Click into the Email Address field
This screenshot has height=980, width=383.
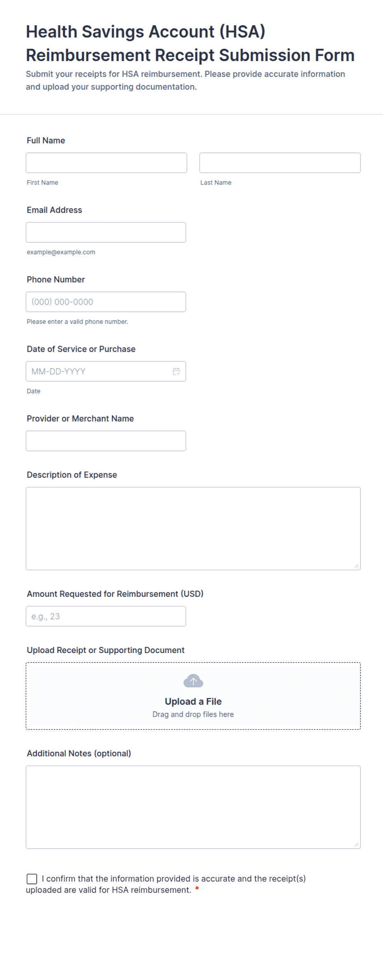click(106, 233)
